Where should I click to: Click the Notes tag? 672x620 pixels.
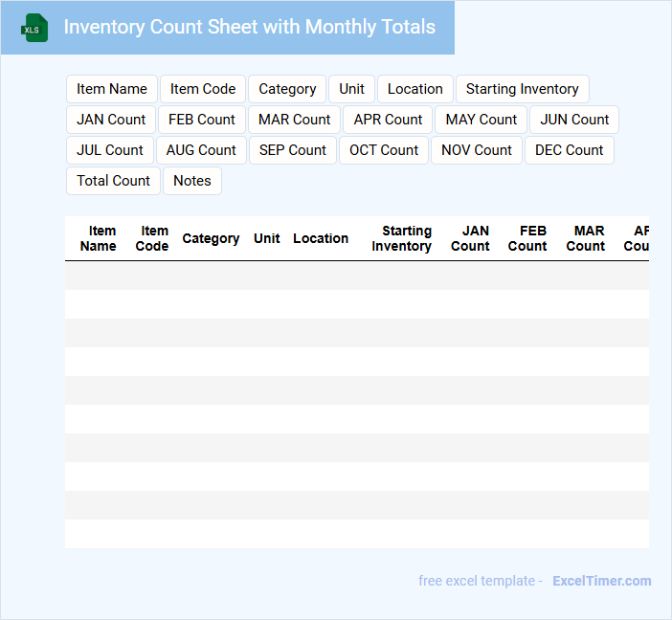[x=192, y=181]
